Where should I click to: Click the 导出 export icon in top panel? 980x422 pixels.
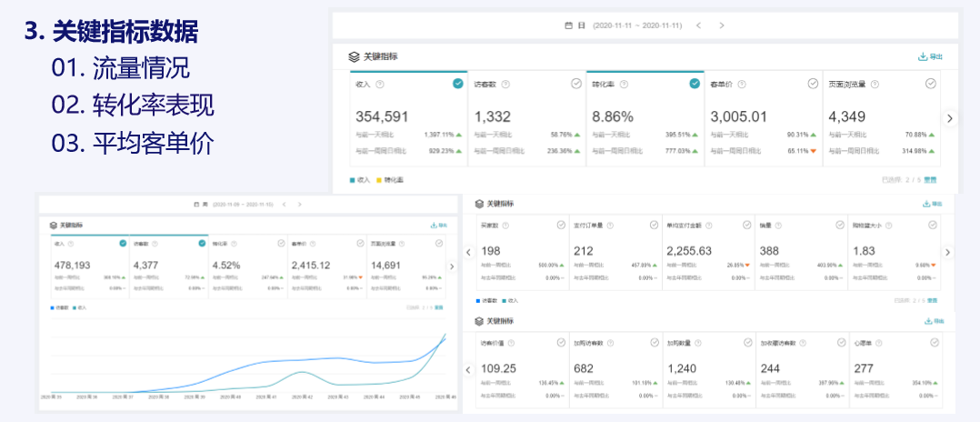tap(923, 56)
